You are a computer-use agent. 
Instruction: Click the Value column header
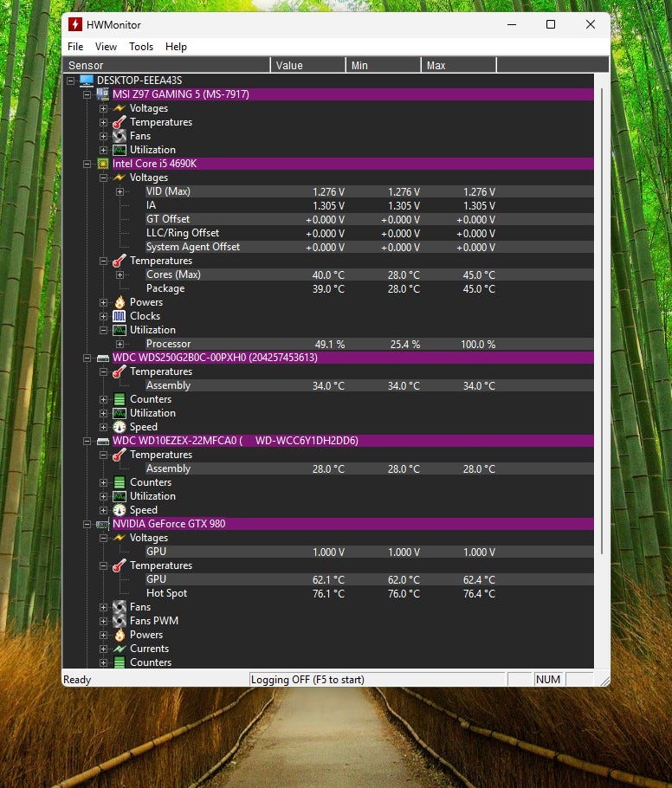pyautogui.click(x=307, y=65)
